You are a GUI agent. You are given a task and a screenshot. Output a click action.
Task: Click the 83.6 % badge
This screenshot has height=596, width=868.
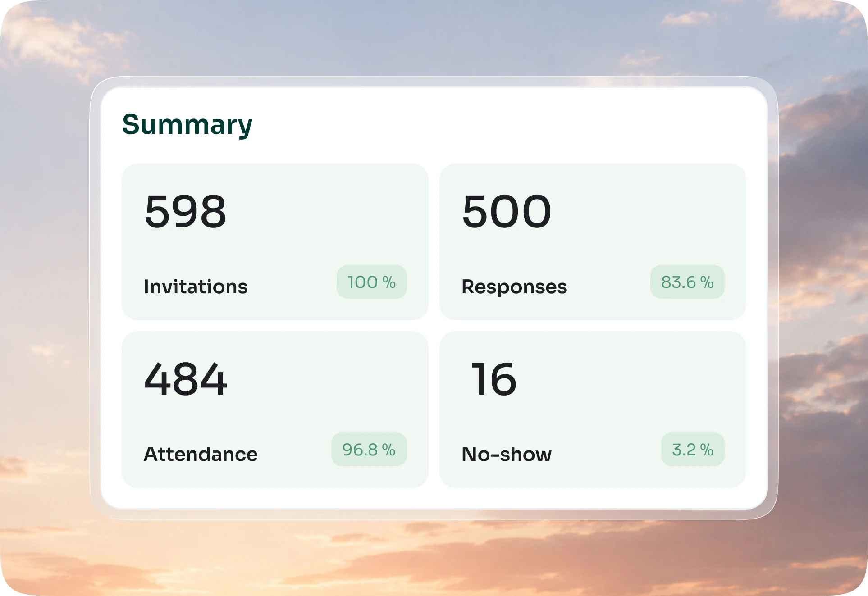(x=687, y=282)
